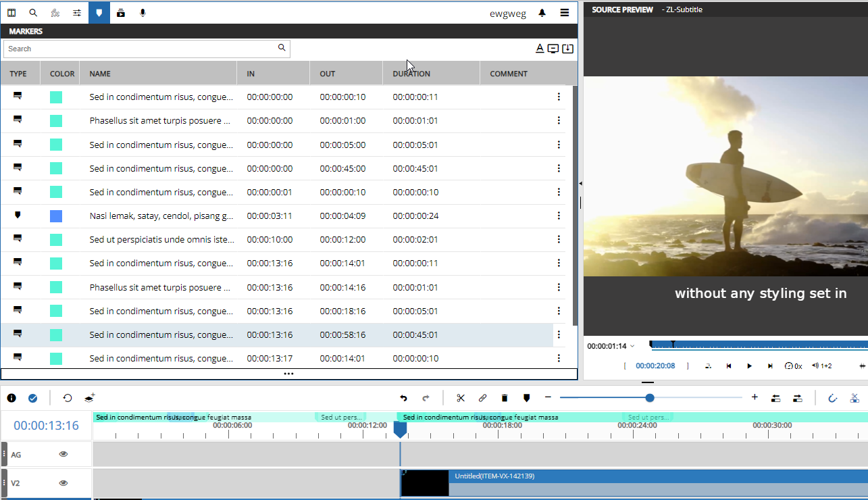Open the search panel icon in top toolbar
868x500 pixels.
(33, 12)
